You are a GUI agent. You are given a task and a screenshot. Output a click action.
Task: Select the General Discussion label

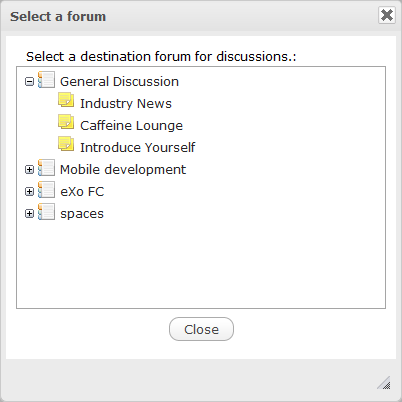(x=119, y=82)
